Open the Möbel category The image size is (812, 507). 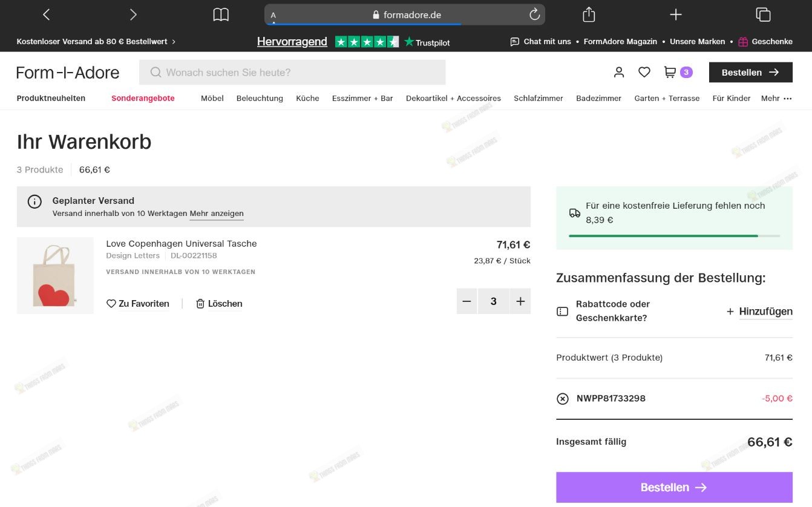[212, 98]
